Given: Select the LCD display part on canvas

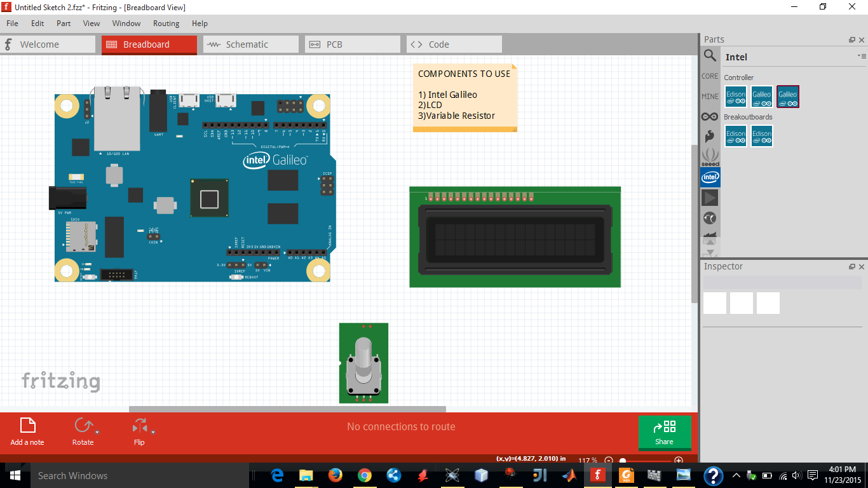Looking at the screenshot, I should (x=515, y=237).
